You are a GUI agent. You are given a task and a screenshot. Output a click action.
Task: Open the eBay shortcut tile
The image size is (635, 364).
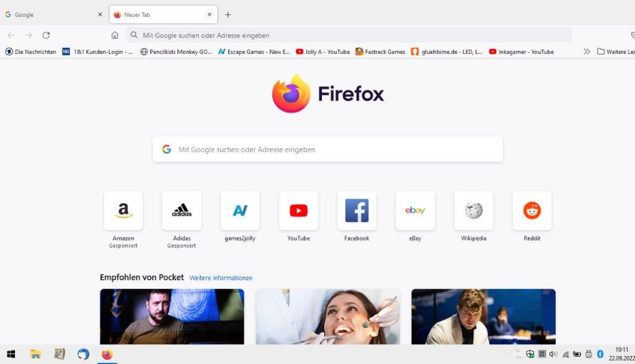tap(415, 211)
